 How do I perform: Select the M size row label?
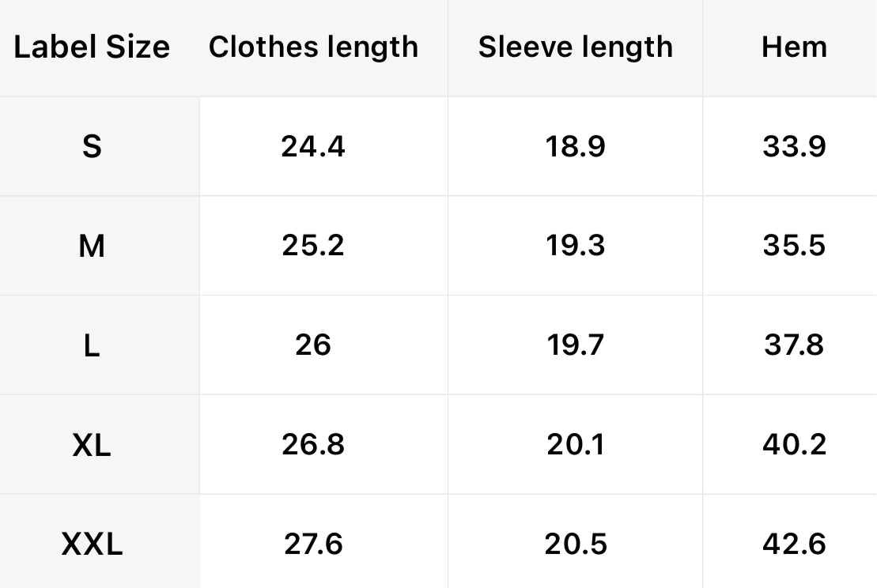pyautogui.click(x=92, y=247)
